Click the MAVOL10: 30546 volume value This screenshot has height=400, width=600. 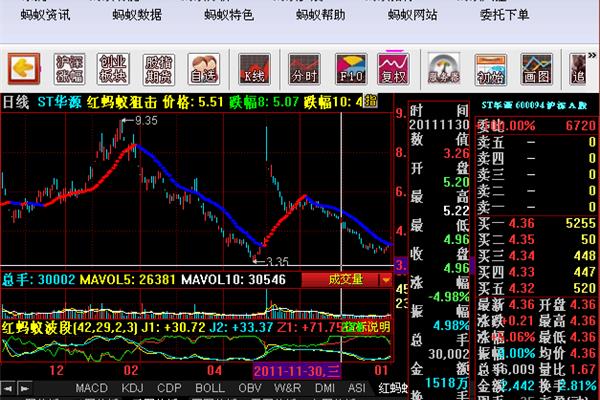(233, 279)
